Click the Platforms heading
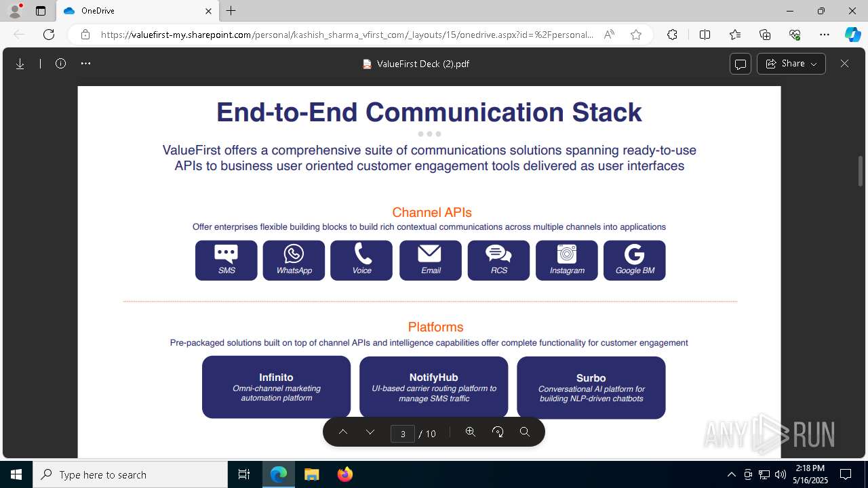 click(x=435, y=327)
